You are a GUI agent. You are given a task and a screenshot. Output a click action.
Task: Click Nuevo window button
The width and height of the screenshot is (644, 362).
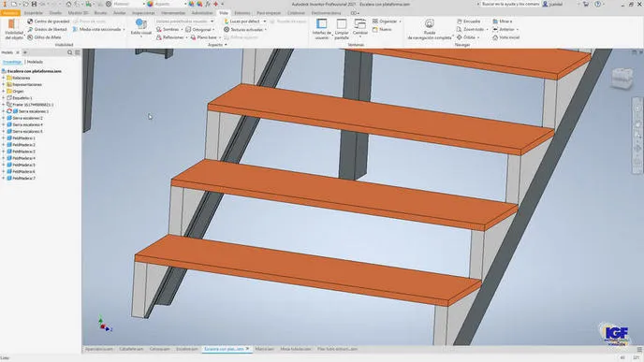(x=382, y=30)
